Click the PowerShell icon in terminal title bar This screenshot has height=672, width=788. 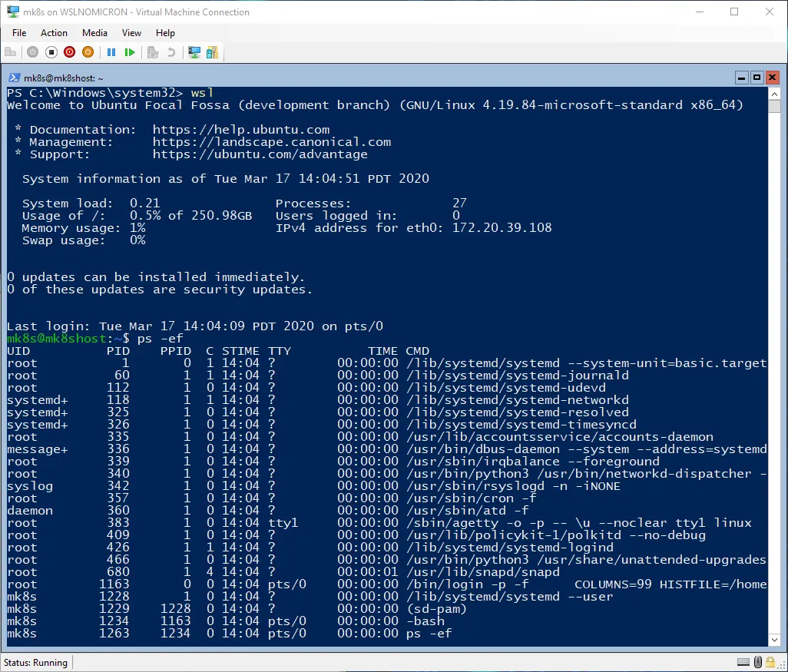click(x=15, y=78)
